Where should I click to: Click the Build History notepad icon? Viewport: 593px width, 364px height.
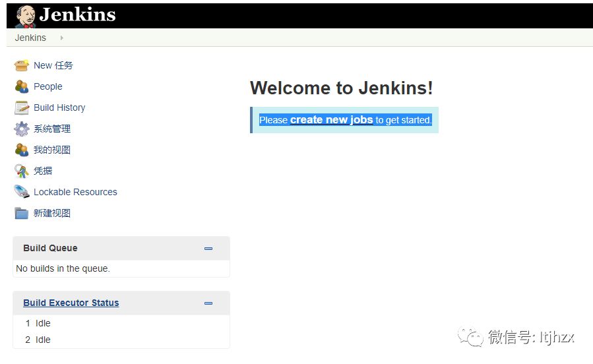click(x=22, y=107)
